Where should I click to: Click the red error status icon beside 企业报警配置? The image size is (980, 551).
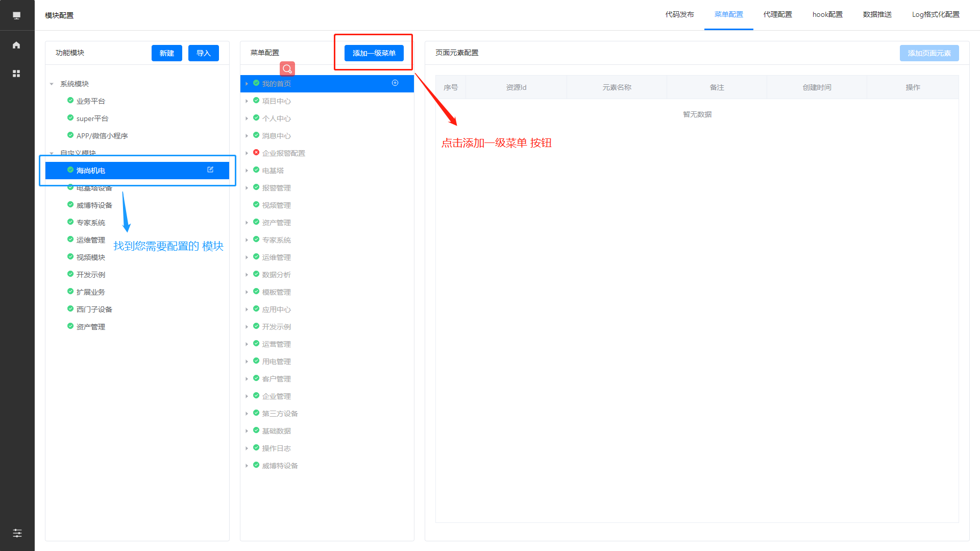click(256, 153)
